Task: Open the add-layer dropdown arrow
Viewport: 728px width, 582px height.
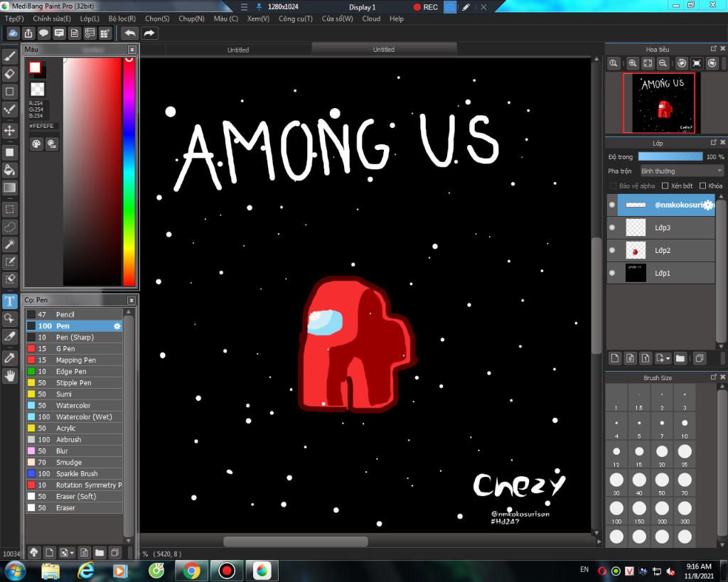Action: pyautogui.click(x=668, y=358)
